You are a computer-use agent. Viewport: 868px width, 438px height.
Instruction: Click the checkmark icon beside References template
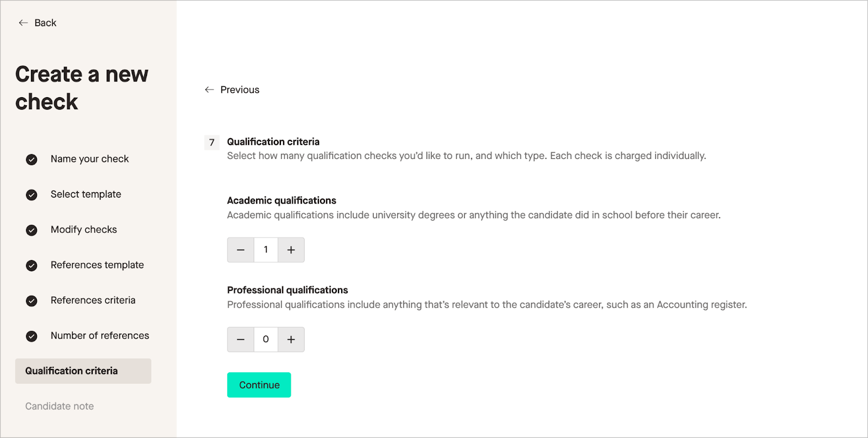click(31, 265)
